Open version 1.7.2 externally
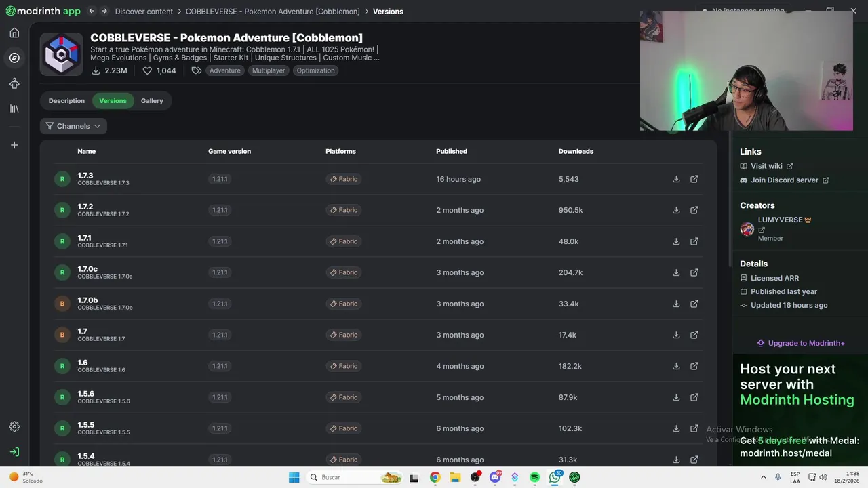The image size is (868, 488). 694,210
